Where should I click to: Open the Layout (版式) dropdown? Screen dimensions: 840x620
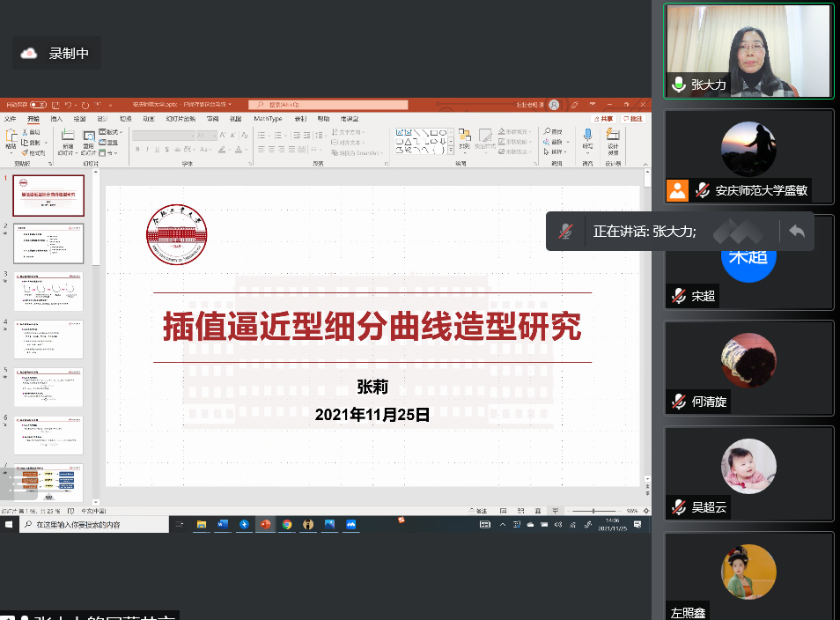(x=109, y=131)
